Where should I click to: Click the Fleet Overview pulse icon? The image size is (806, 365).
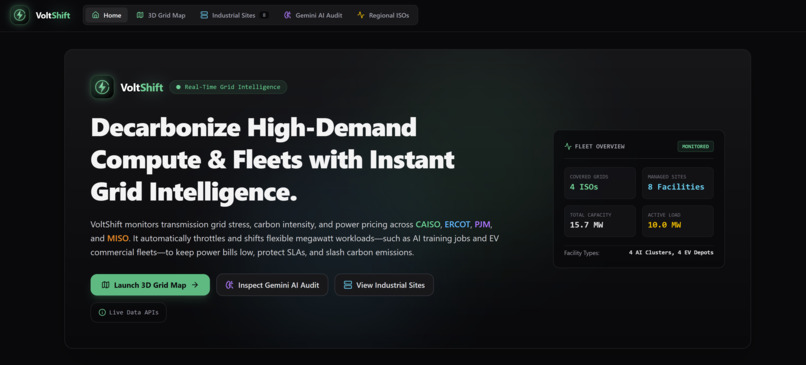[x=568, y=147]
